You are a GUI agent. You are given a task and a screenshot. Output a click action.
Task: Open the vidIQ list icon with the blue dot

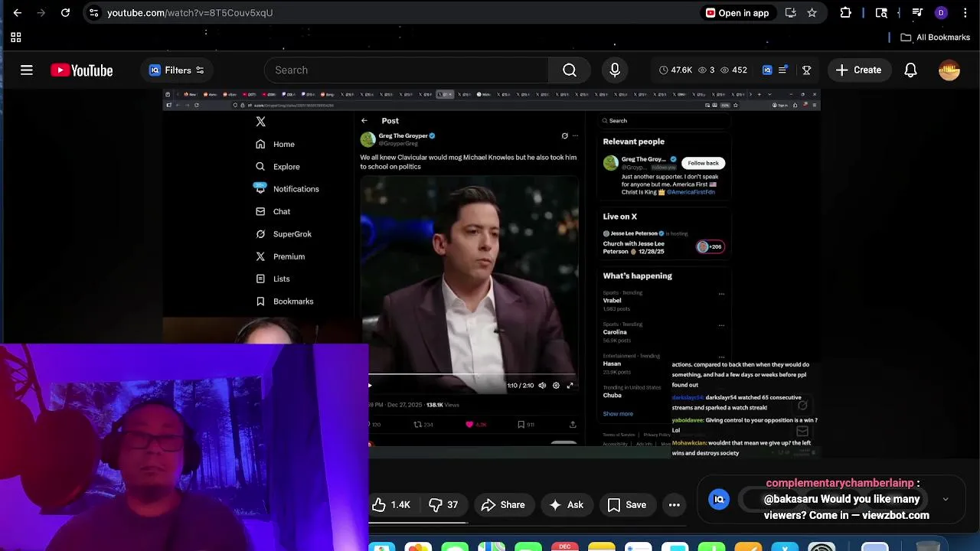tap(783, 70)
